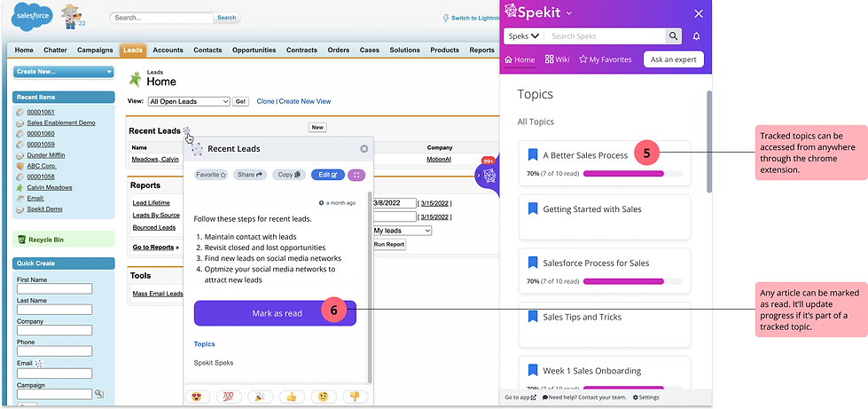Viewport: 868px width, 409px height.
Task: Switch to the Spekit Wiki tab
Action: click(x=558, y=59)
